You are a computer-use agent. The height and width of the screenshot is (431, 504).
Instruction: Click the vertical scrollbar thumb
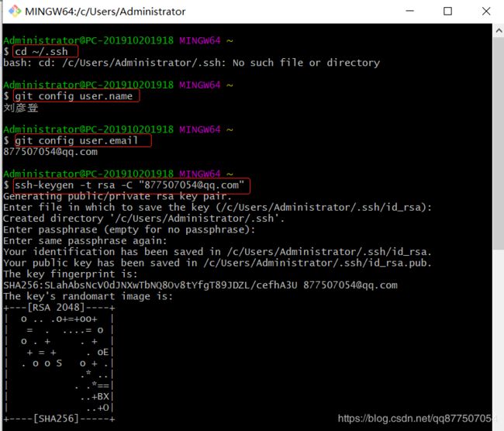pyautogui.click(x=499, y=143)
